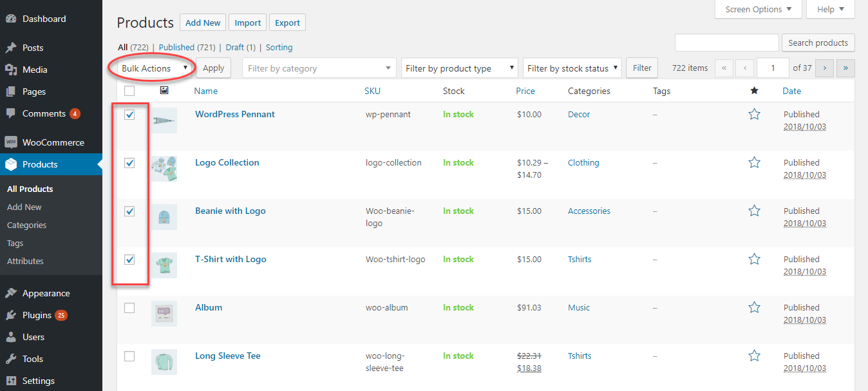Open the Decor category link
The height and width of the screenshot is (391, 868).
[x=579, y=114]
